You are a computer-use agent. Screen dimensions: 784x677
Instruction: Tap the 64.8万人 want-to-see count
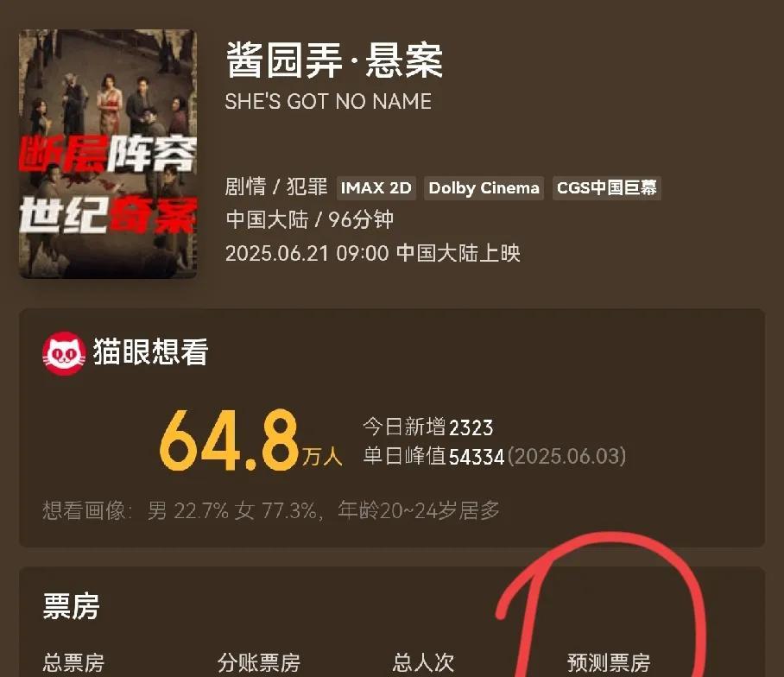251,441
